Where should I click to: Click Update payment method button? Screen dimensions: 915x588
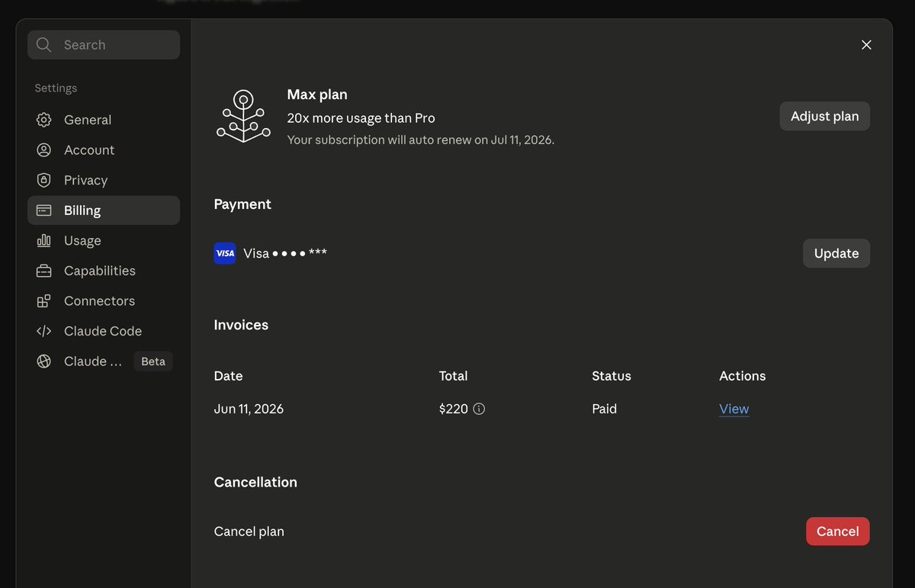tap(836, 253)
